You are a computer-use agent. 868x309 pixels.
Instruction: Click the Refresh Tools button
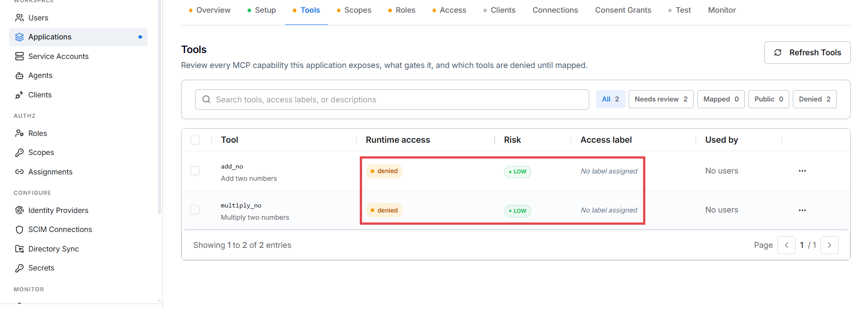coord(807,53)
